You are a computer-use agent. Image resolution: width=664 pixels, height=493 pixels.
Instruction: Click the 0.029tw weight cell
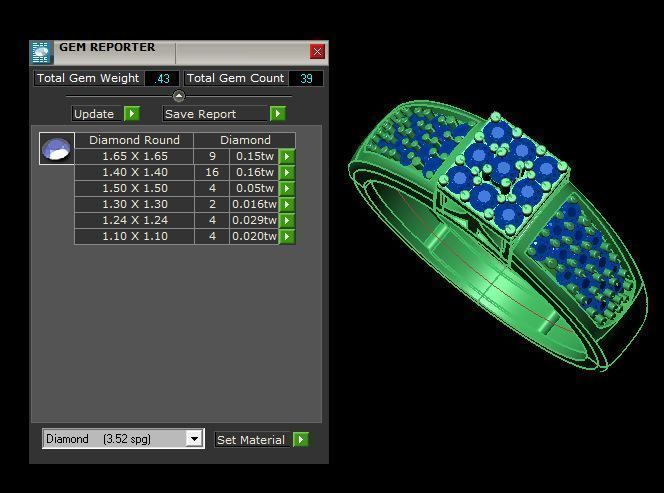pos(254,221)
